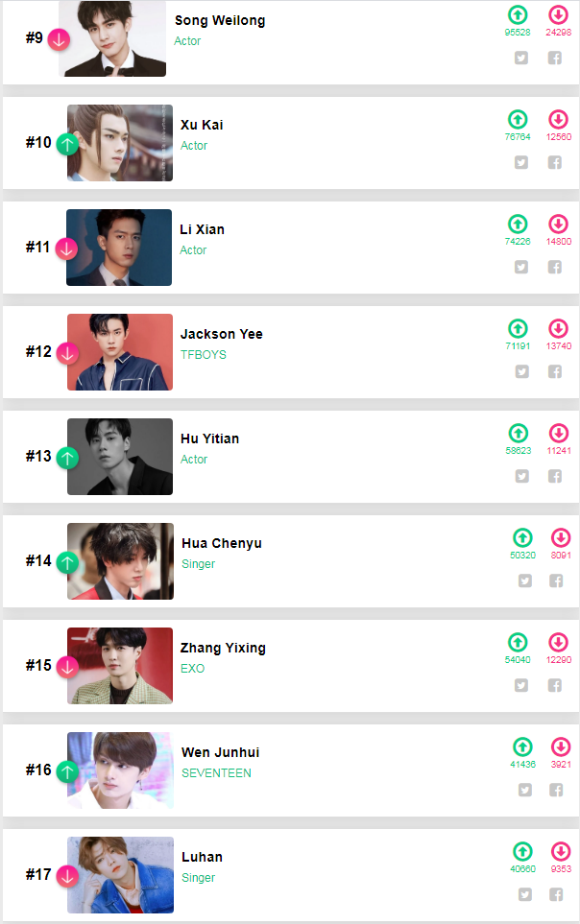The height and width of the screenshot is (924, 580).
Task: Share Jackson Yee on Facebook
Action: point(555,371)
